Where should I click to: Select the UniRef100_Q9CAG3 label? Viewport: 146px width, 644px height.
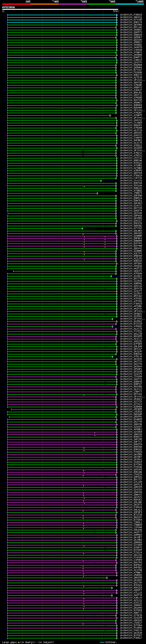tap(131, 203)
